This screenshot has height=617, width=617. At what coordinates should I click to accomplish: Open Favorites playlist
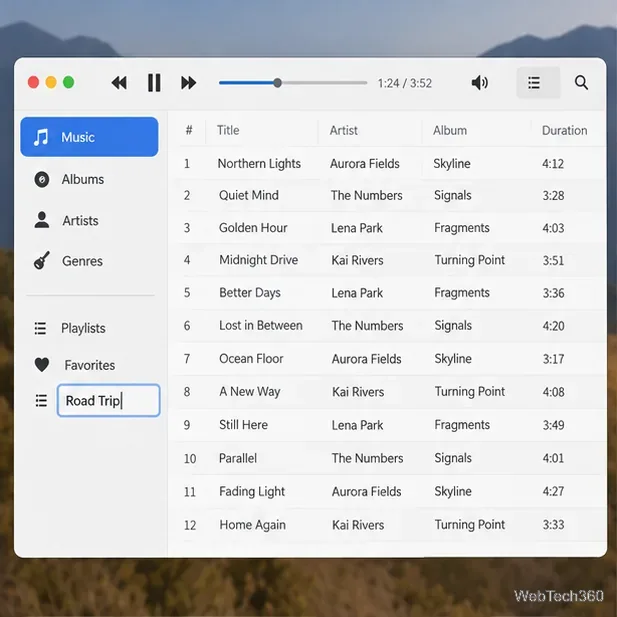tap(90, 365)
